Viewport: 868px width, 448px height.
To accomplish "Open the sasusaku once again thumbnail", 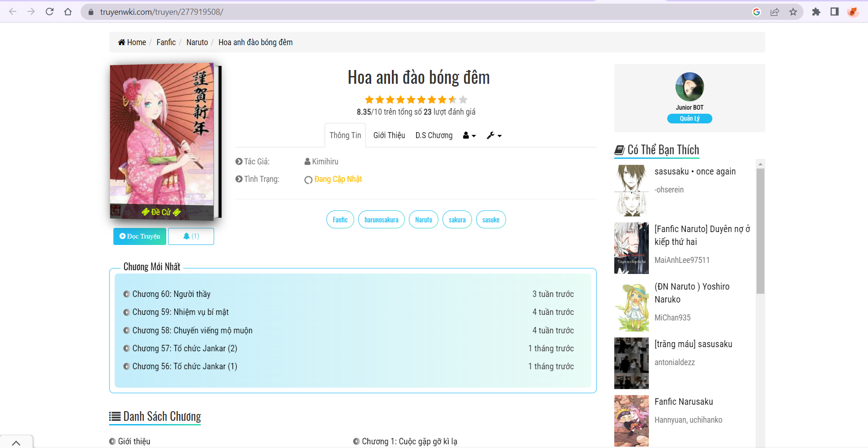I will point(631,190).
